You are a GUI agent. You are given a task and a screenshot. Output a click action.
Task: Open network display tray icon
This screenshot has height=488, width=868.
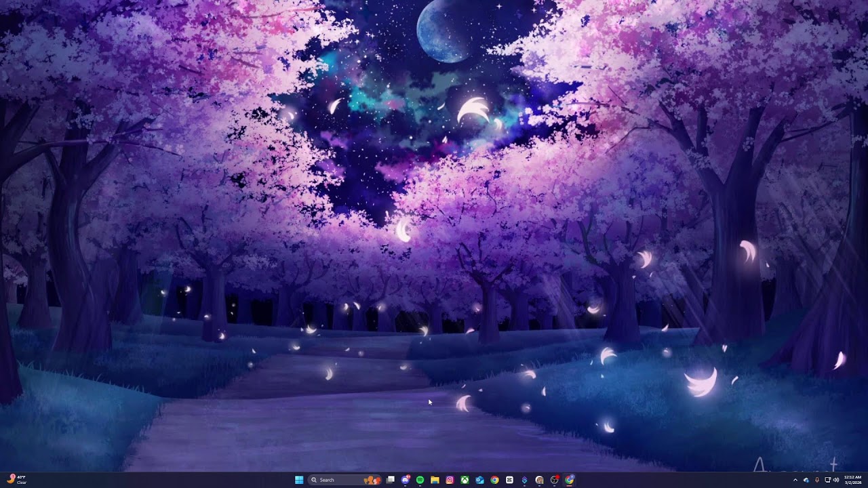(828, 480)
